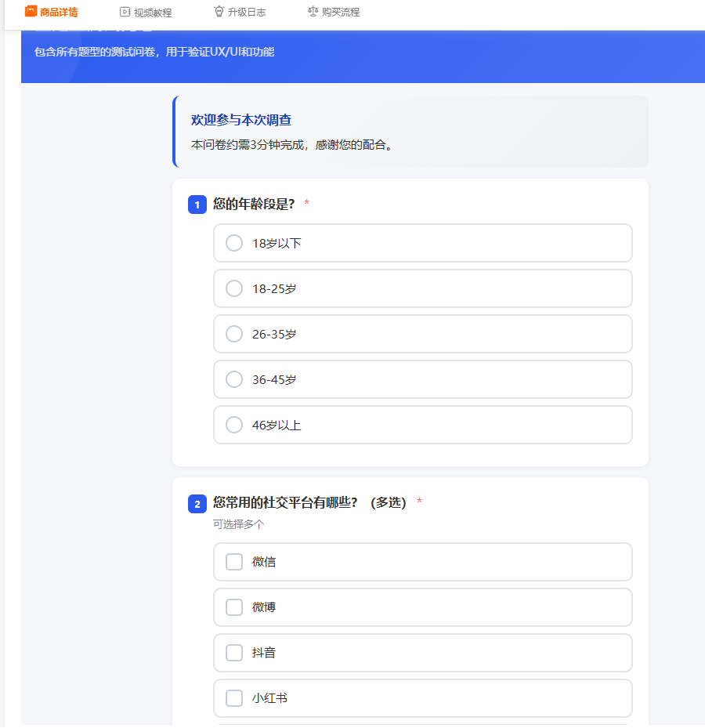Switch to the 视频教程 tab
The image size is (705, 728).
click(153, 13)
